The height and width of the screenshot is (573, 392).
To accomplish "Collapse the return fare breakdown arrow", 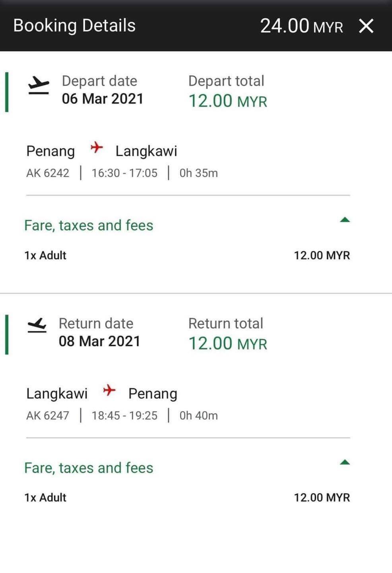I will click(345, 462).
